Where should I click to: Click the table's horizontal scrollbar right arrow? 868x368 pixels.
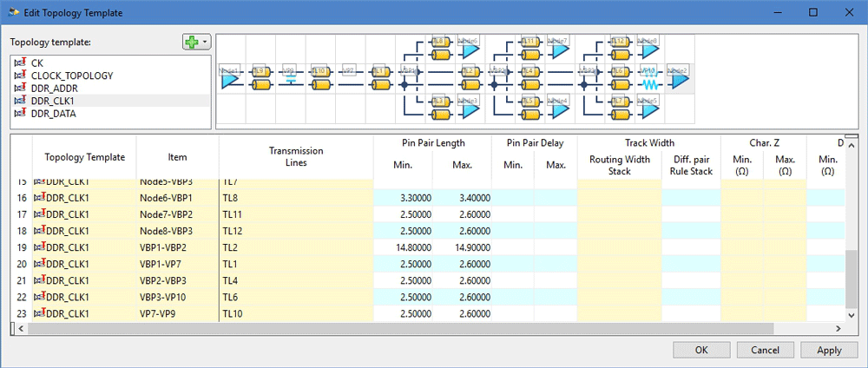(x=839, y=329)
